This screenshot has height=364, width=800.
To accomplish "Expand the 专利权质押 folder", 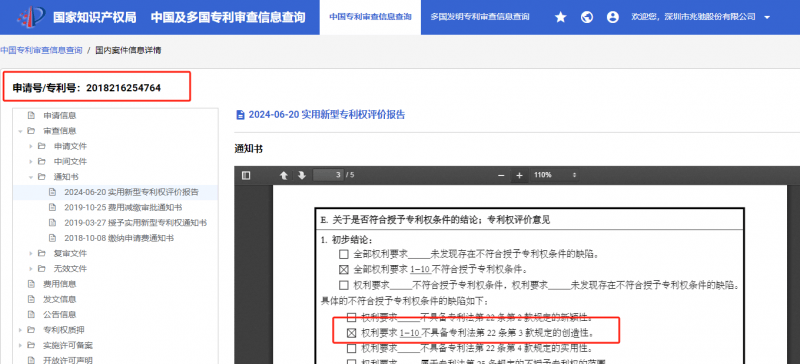I will pos(20,330).
